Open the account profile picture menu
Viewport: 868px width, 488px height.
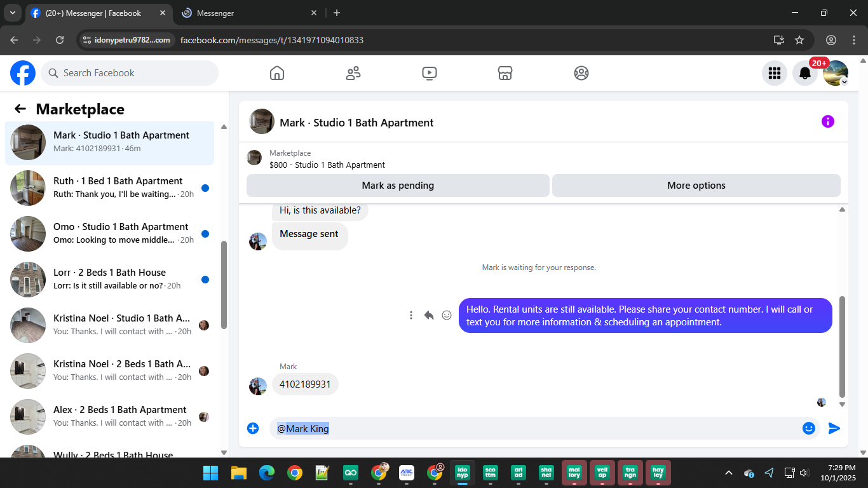pos(836,73)
